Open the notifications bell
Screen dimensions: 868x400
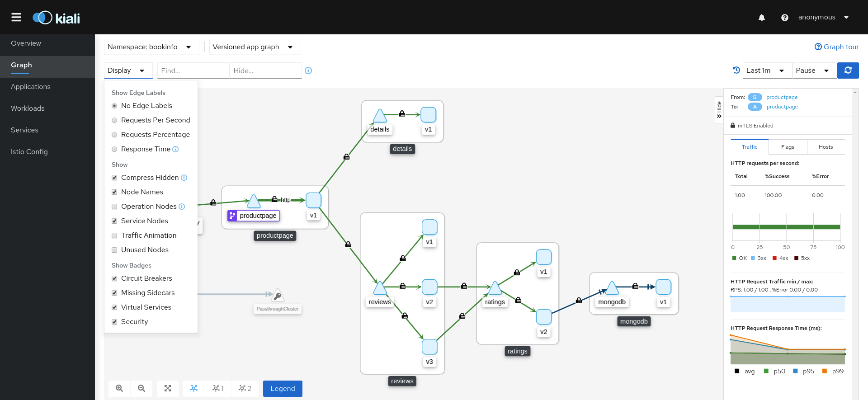click(x=762, y=18)
